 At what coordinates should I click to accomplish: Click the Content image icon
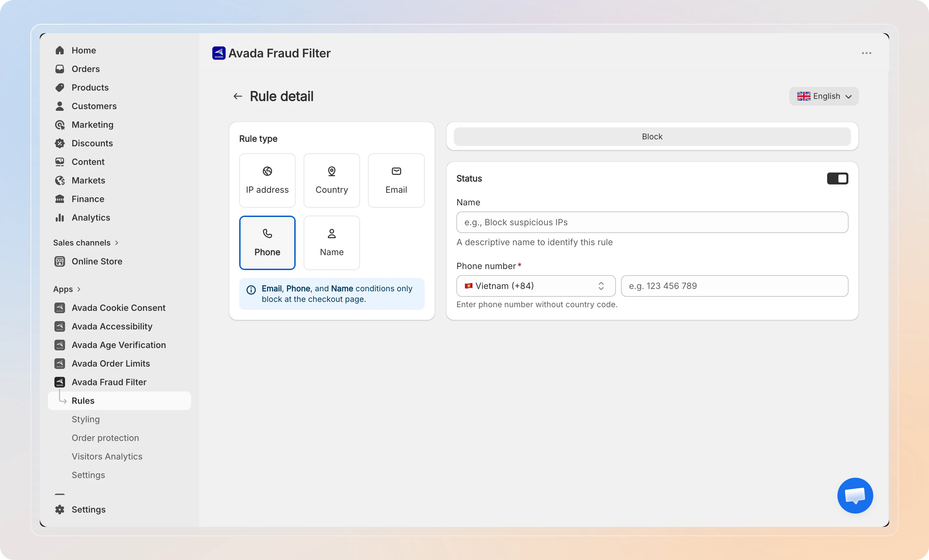point(60,162)
